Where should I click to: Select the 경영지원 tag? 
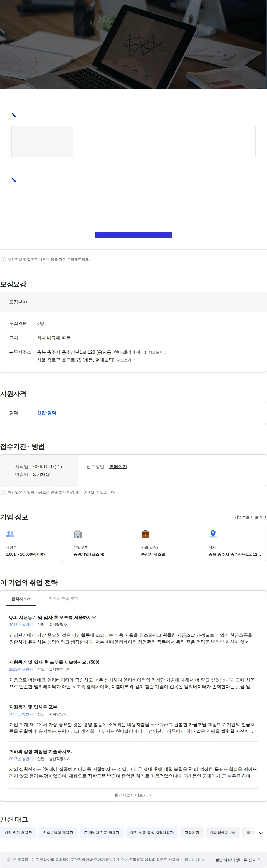pos(192,833)
